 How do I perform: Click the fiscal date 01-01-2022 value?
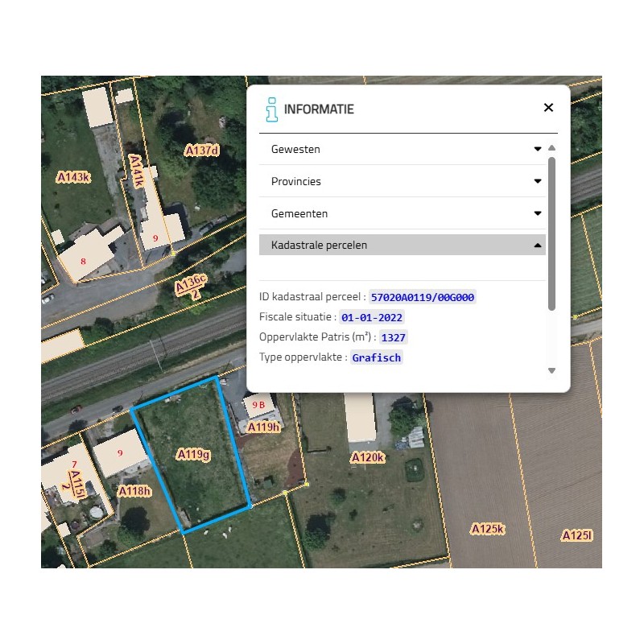point(372,317)
